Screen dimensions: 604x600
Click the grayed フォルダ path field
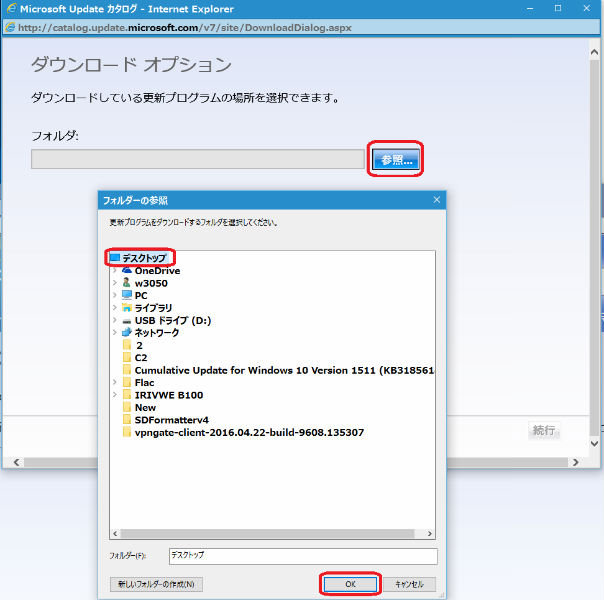click(198, 159)
